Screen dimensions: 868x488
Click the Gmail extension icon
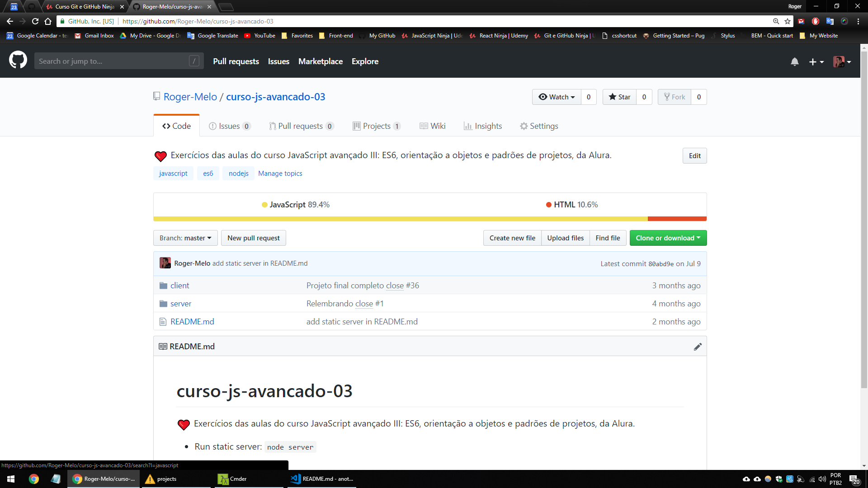point(801,21)
